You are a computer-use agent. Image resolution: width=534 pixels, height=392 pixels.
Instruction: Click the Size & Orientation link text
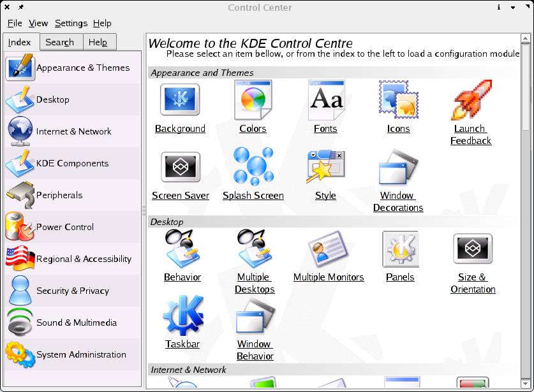pos(473,283)
